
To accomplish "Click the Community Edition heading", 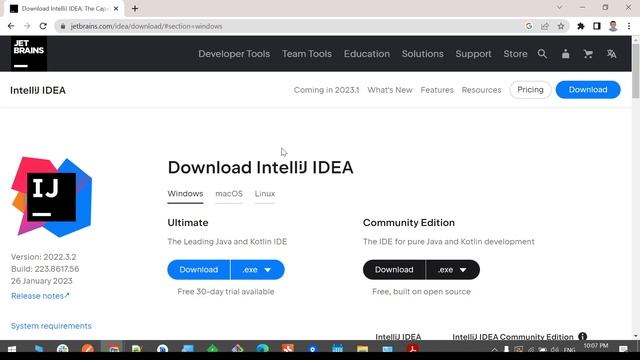I will pyautogui.click(x=409, y=222).
